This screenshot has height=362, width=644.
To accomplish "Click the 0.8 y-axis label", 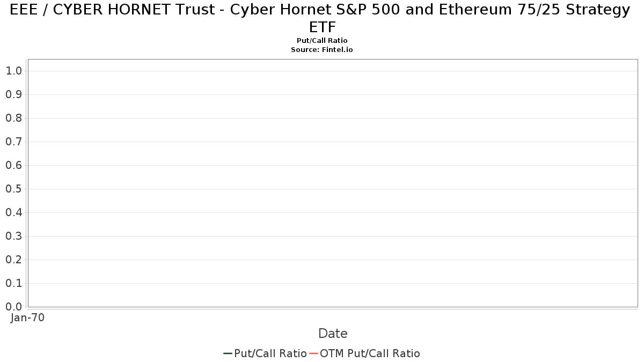I will [x=13, y=118].
